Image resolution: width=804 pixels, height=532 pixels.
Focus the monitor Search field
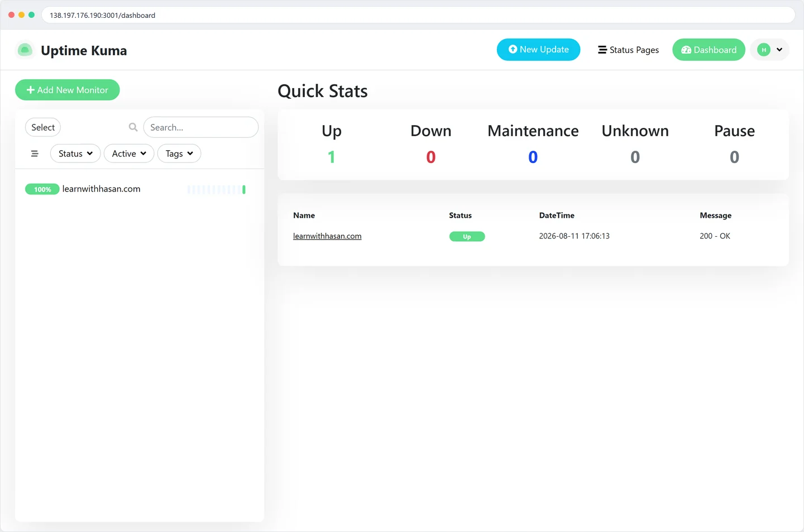pyautogui.click(x=201, y=127)
